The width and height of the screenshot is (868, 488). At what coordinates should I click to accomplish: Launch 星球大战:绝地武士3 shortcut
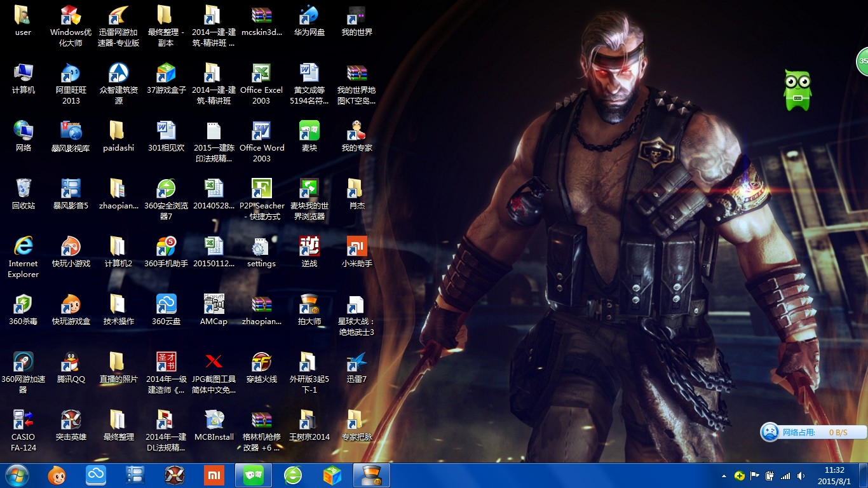[x=356, y=315]
